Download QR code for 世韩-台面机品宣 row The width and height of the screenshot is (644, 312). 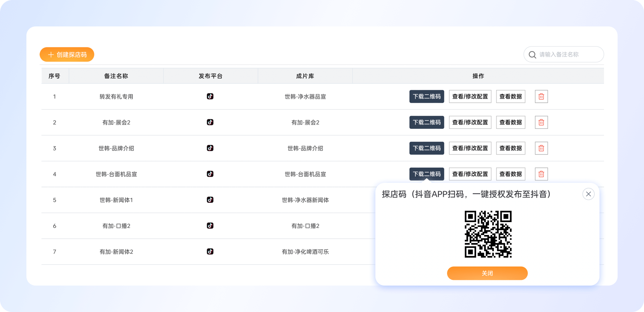coord(427,174)
